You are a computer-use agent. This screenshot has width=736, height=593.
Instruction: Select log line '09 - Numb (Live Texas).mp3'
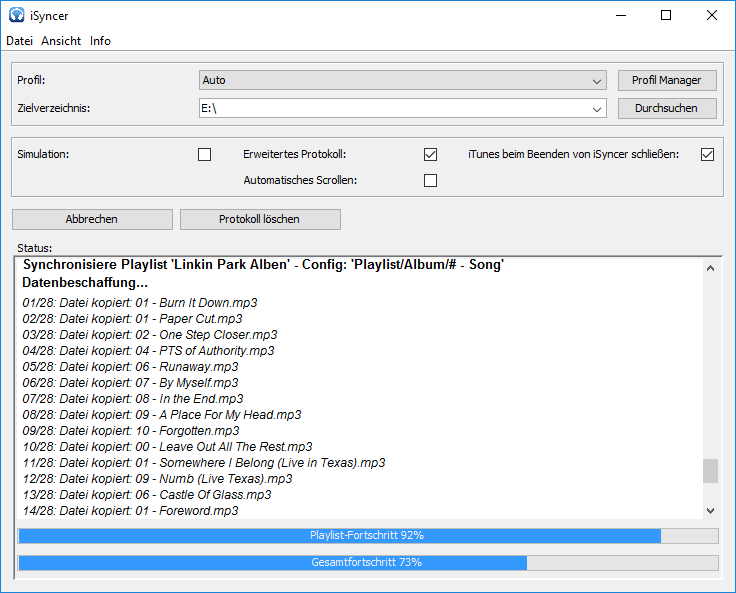[157, 478]
